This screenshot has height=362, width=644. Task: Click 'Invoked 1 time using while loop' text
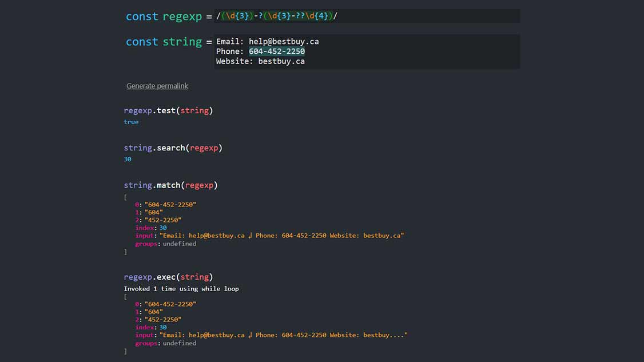tap(181, 289)
